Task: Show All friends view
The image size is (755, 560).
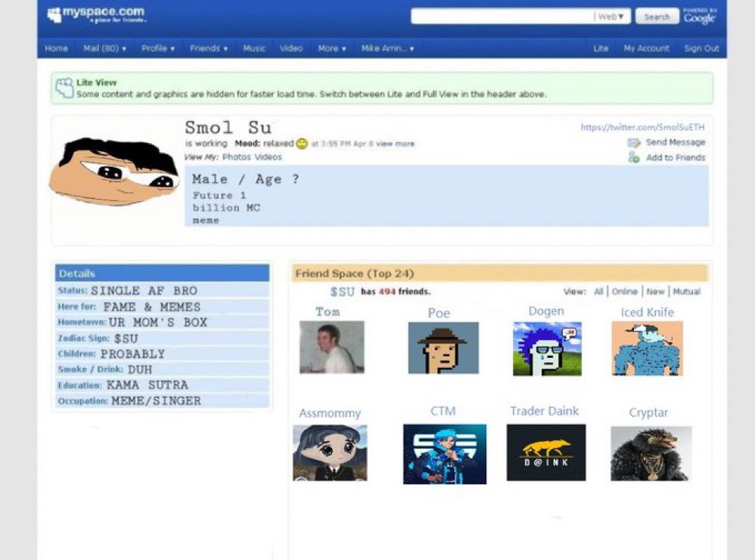Action: 598,291
